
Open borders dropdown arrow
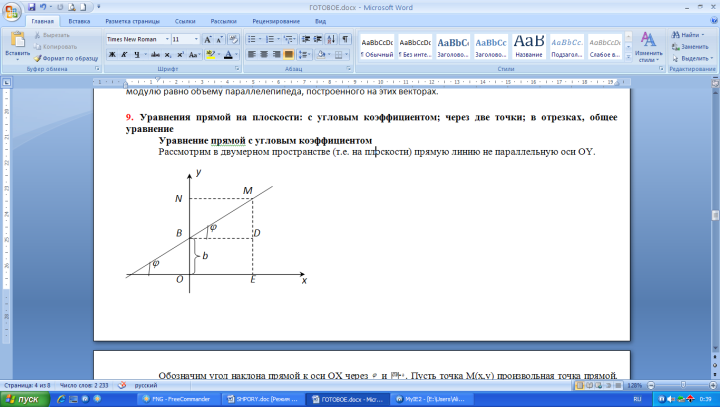[x=346, y=55]
